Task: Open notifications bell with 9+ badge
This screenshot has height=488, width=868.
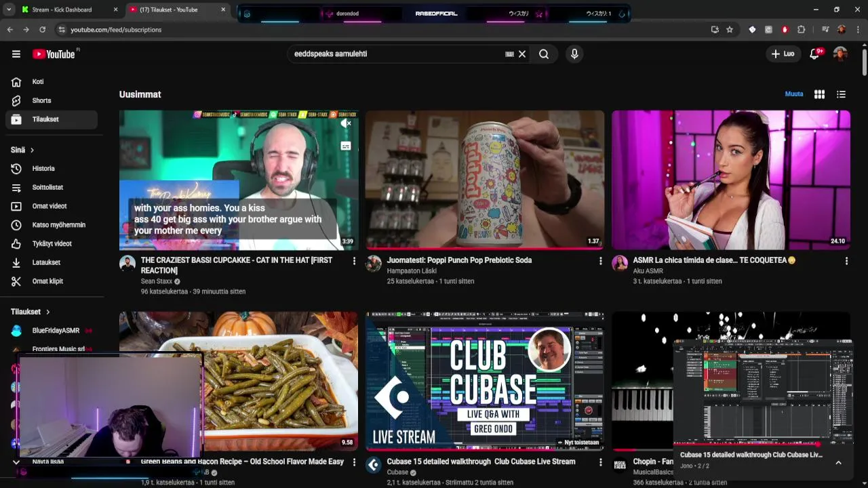Action: pyautogui.click(x=814, y=54)
